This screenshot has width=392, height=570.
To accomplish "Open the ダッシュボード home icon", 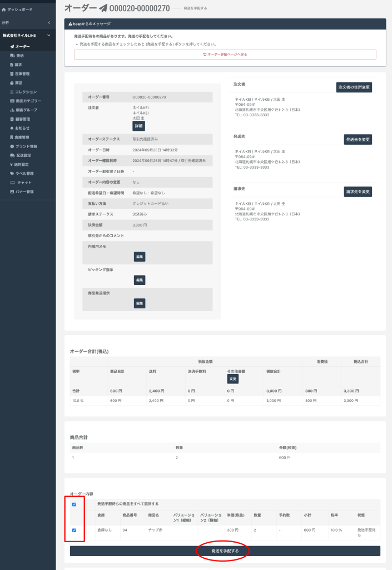I will pos(4,10).
